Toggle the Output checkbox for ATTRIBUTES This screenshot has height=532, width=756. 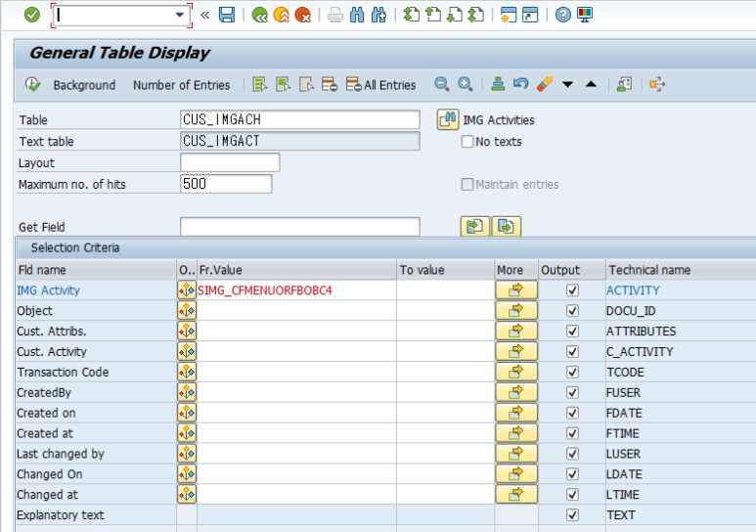pyautogui.click(x=572, y=332)
